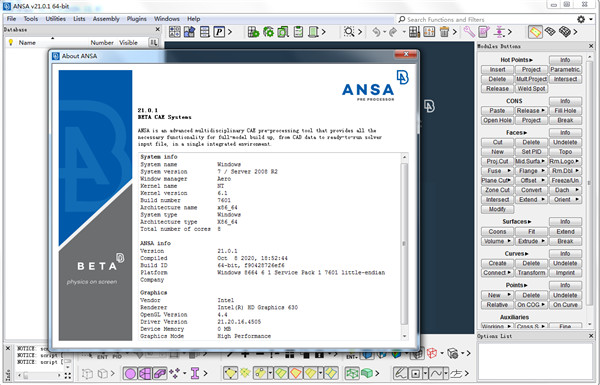Toggle the highlighted yellow shading mode button

(535, 32)
